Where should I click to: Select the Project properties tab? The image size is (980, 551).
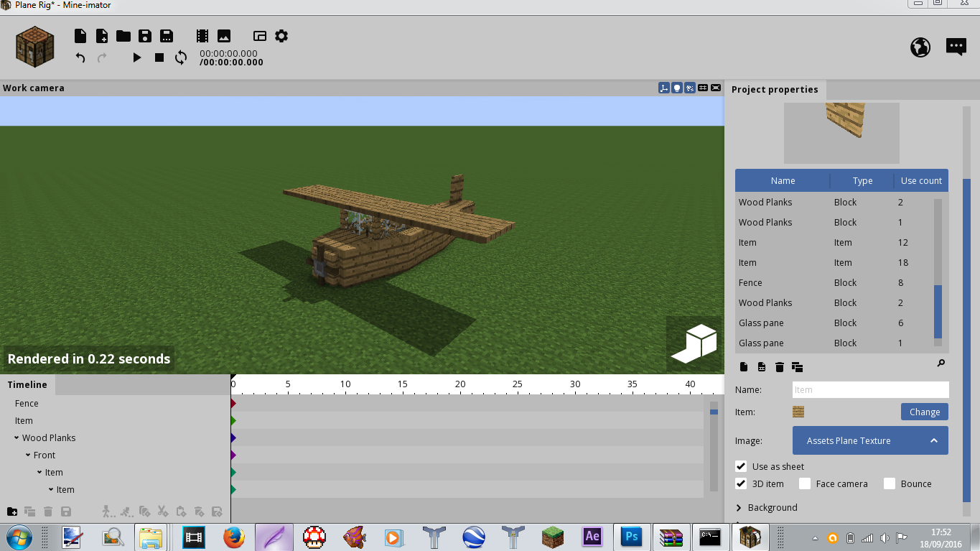click(x=775, y=90)
